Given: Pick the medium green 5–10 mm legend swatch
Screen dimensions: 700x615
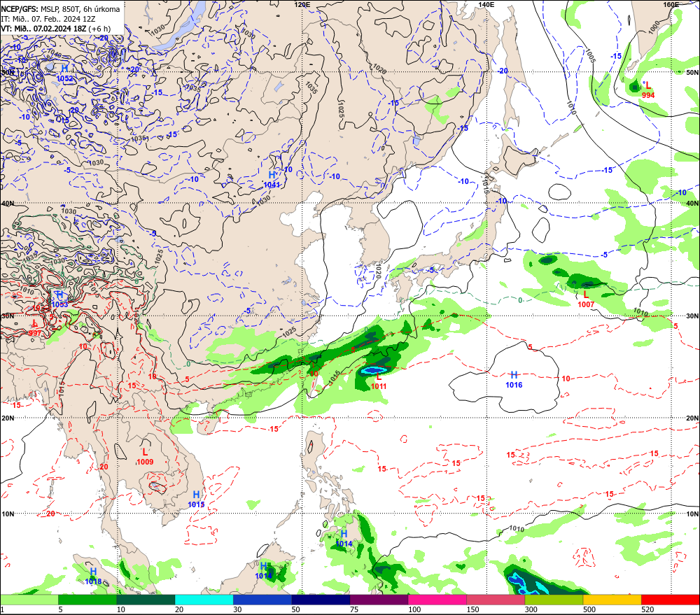Looking at the screenshot, I should tap(87, 600).
